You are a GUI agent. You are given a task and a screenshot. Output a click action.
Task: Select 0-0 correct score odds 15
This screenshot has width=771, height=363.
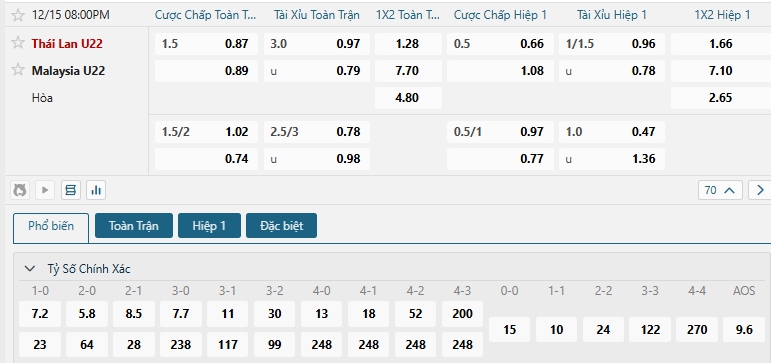point(509,330)
